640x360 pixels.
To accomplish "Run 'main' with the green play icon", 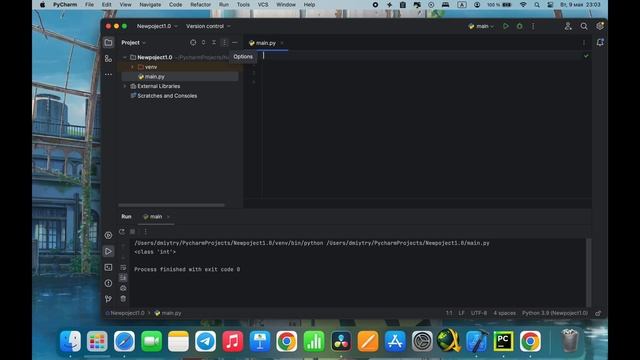I will click(506, 26).
